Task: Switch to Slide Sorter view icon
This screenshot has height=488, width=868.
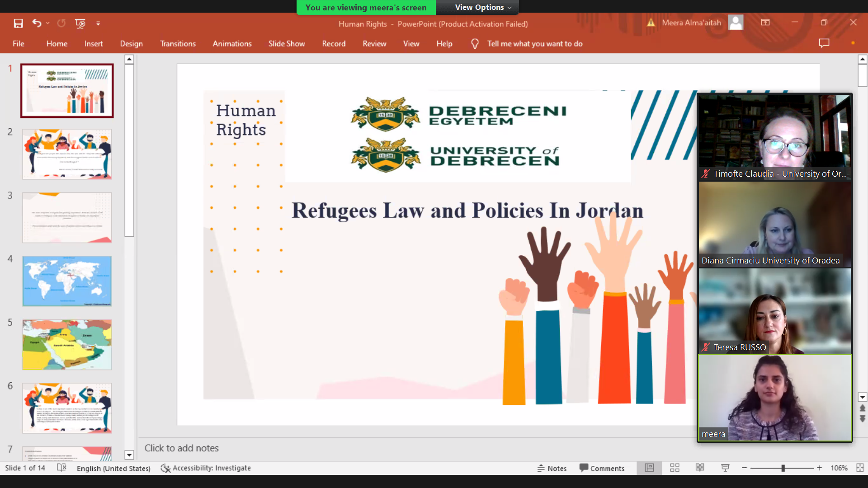Action: coord(675,468)
